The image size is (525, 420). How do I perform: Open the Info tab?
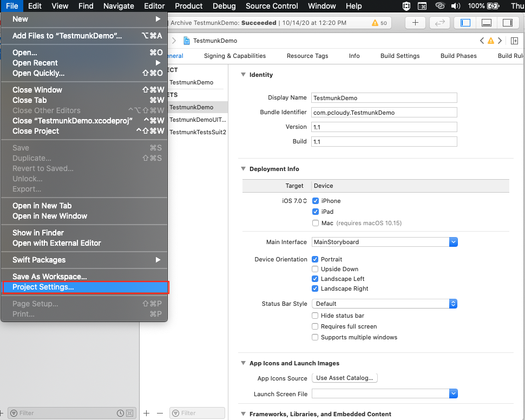coord(355,56)
